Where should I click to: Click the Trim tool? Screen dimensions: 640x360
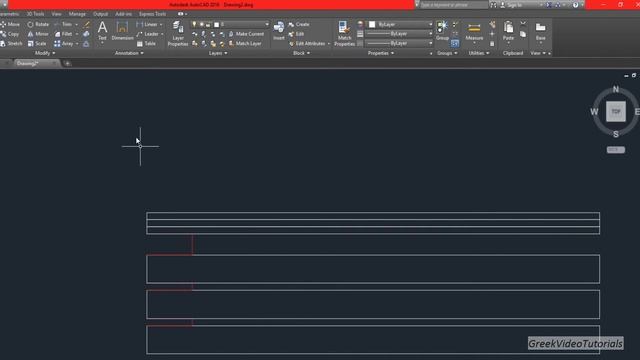pyautogui.click(x=63, y=24)
